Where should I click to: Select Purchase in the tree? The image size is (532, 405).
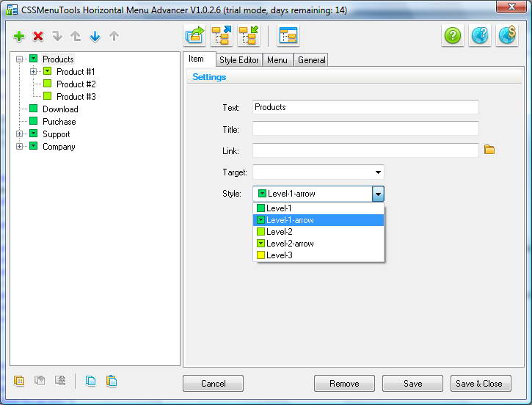59,122
